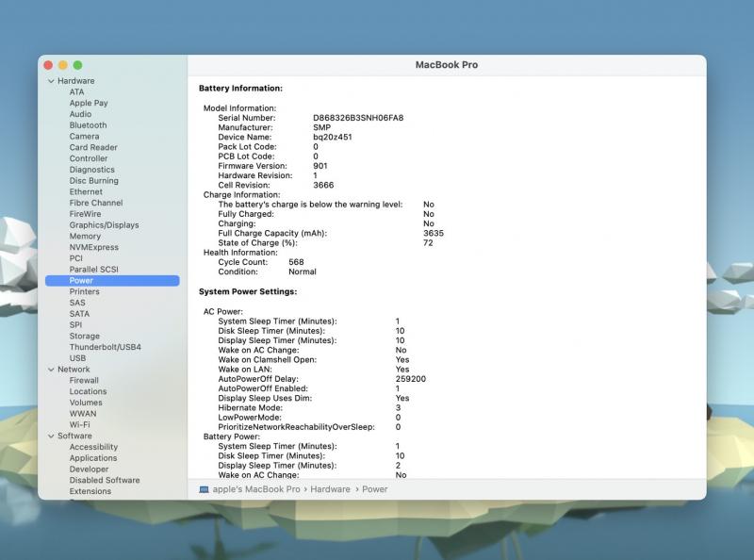This screenshot has height=560, width=754.
Task: Show the Storage information
Action: click(x=84, y=337)
